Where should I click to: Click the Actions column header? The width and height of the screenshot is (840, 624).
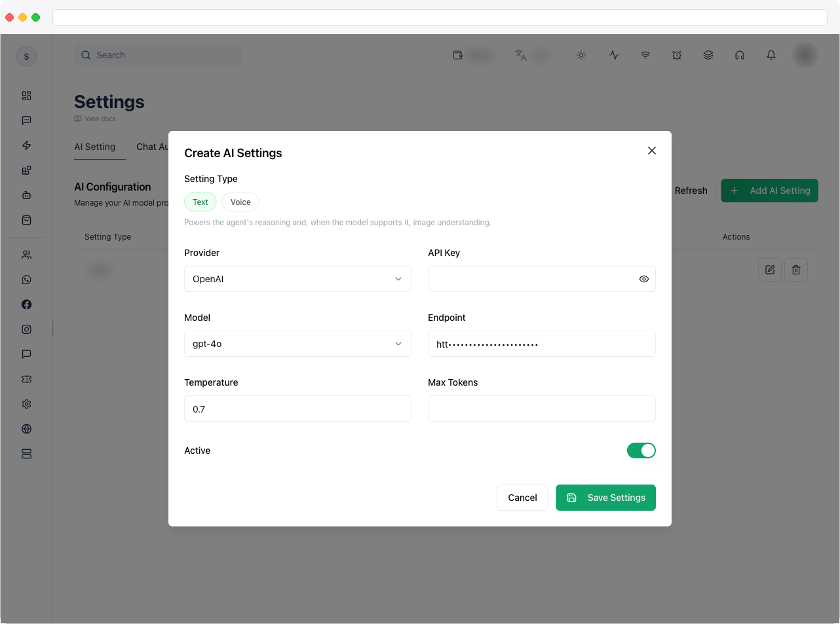coord(736,237)
